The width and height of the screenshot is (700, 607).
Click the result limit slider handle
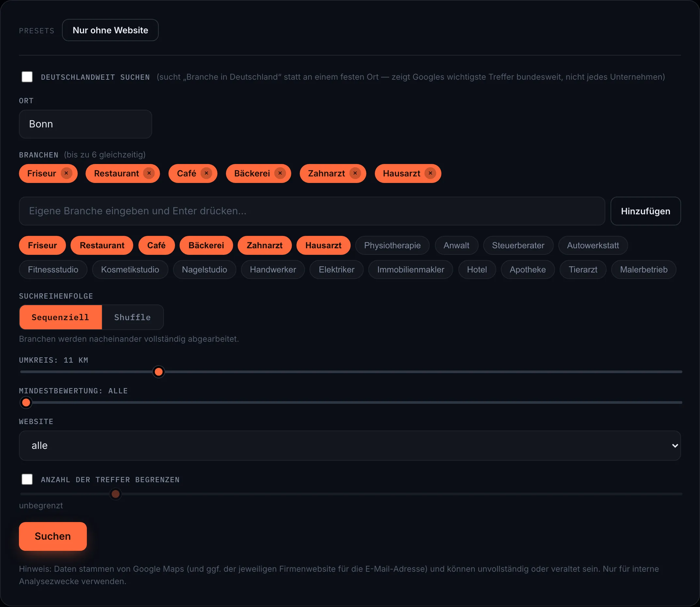click(116, 494)
